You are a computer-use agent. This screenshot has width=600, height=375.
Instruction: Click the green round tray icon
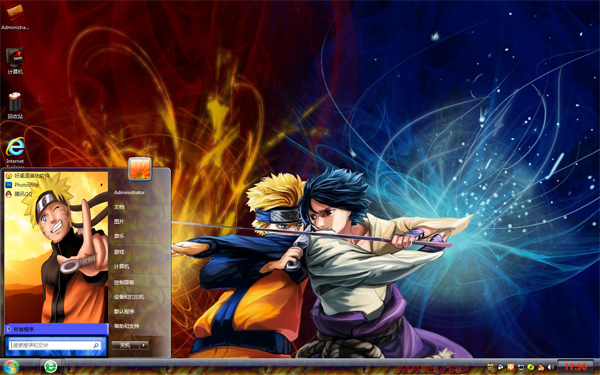point(530,367)
